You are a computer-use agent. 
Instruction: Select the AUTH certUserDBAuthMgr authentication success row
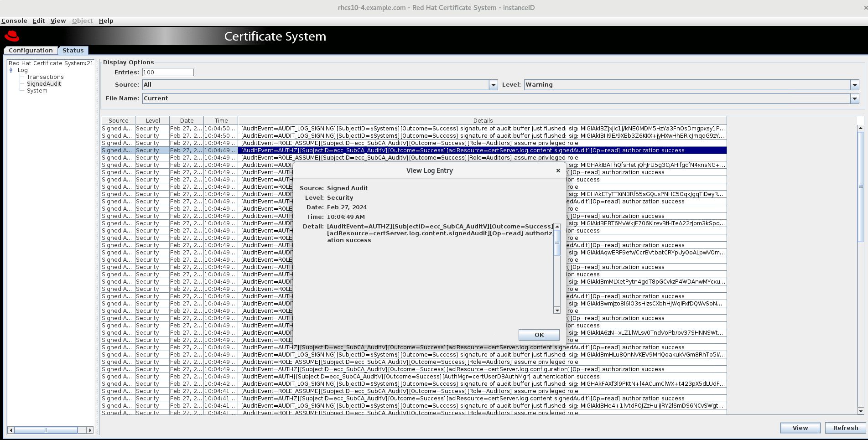pyautogui.click(x=414, y=377)
